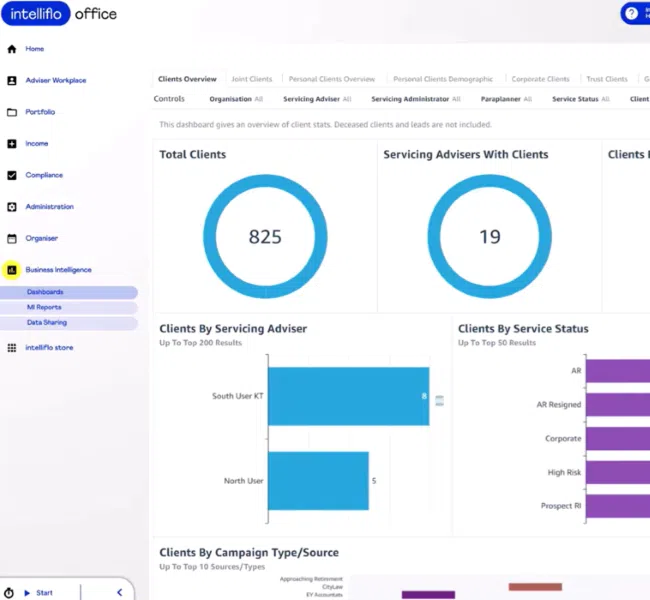The image size is (650, 600).
Task: Click the Administration gear icon
Action: click(12, 207)
